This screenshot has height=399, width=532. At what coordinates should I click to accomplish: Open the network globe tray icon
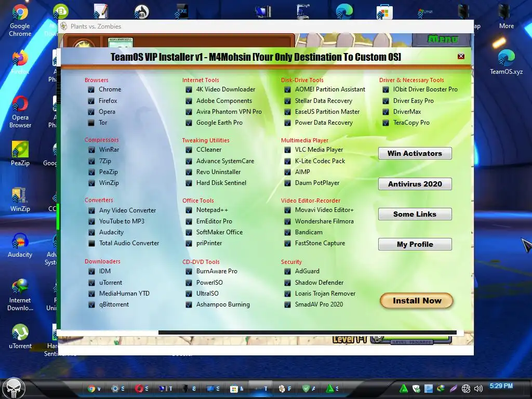[466, 389]
